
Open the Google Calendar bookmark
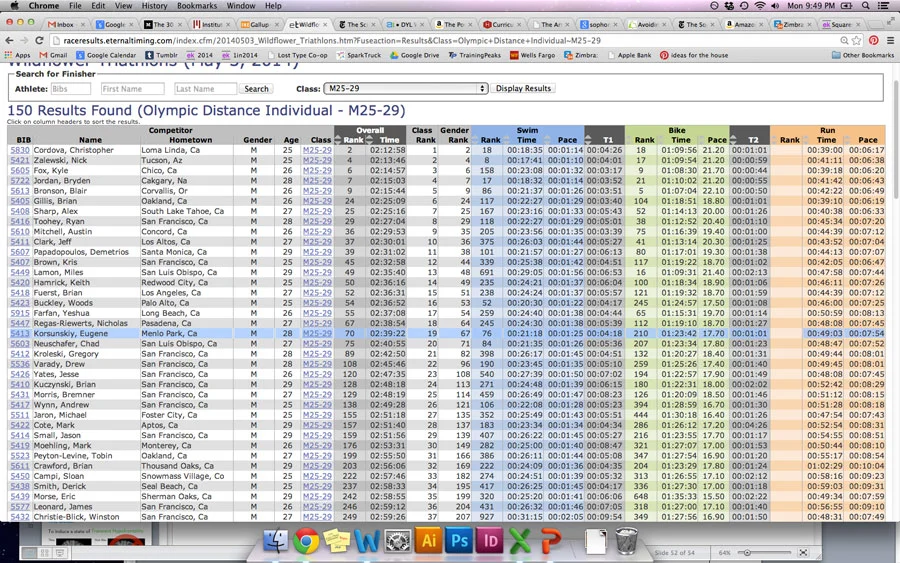[x=106, y=55]
